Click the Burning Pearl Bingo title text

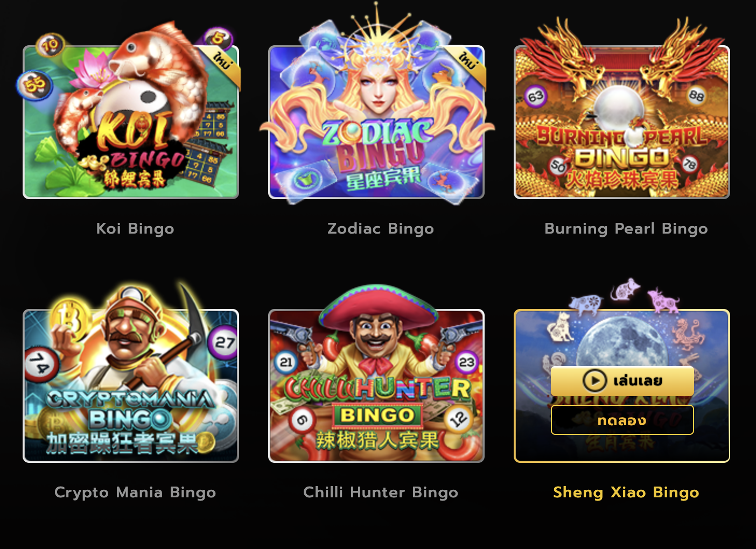coord(626,229)
